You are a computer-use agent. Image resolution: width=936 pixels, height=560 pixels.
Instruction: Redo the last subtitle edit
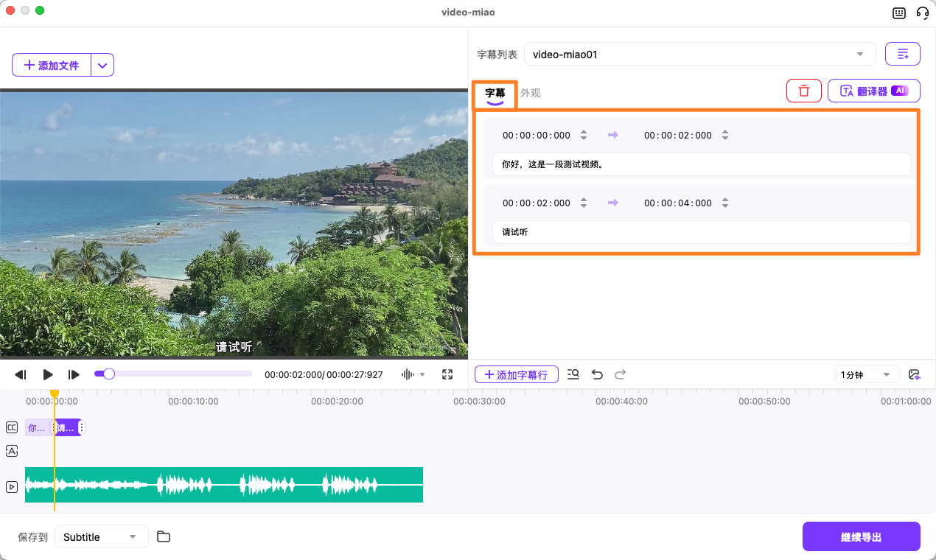coord(620,374)
